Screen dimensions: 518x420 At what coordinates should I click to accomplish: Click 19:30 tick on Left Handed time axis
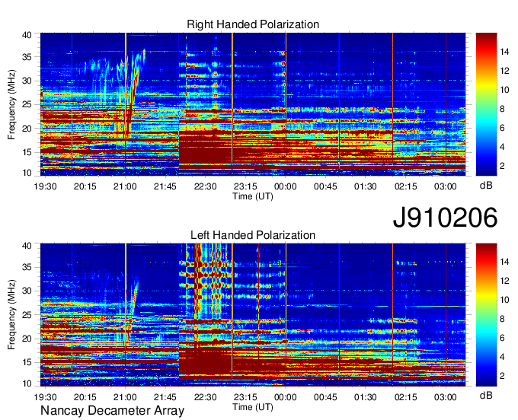[x=45, y=397]
